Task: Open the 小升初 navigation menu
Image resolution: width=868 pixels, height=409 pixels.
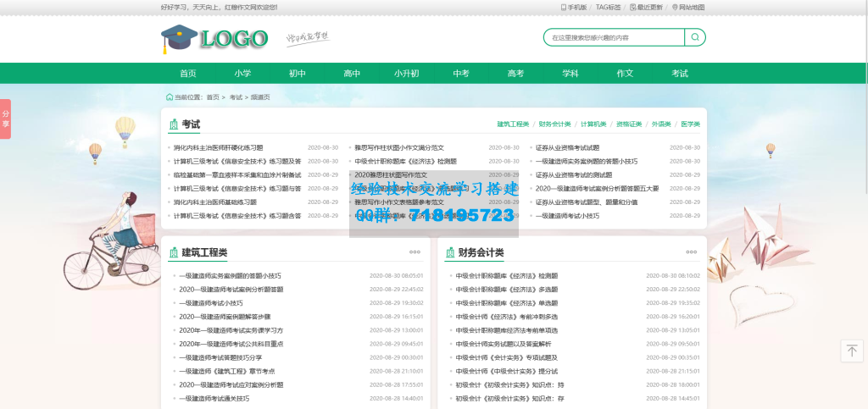Action: [406, 74]
